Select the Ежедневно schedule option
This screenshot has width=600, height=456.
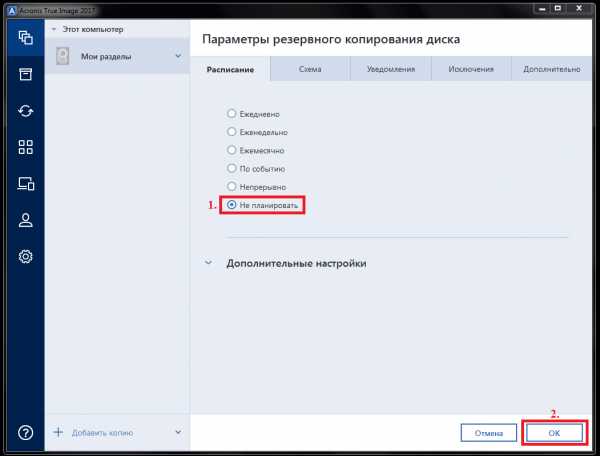(x=232, y=113)
